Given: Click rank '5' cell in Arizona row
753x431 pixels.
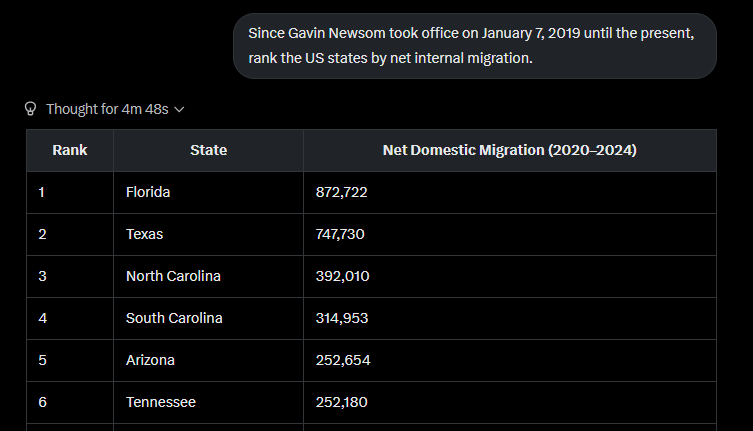Looking at the screenshot, I should point(70,360).
